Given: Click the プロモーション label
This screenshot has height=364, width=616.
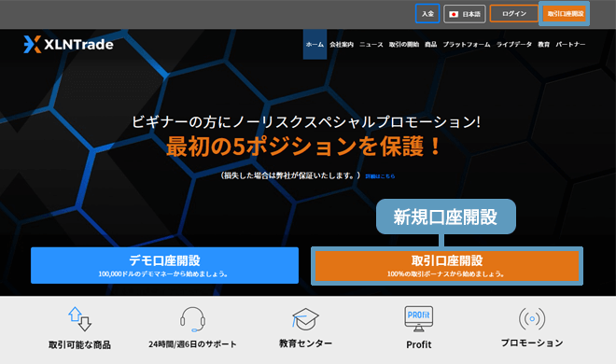Looking at the screenshot, I should coord(532,343).
